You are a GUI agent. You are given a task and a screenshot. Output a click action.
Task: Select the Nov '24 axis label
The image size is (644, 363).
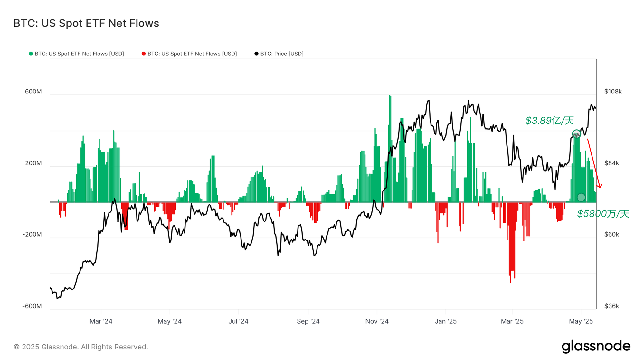click(377, 321)
